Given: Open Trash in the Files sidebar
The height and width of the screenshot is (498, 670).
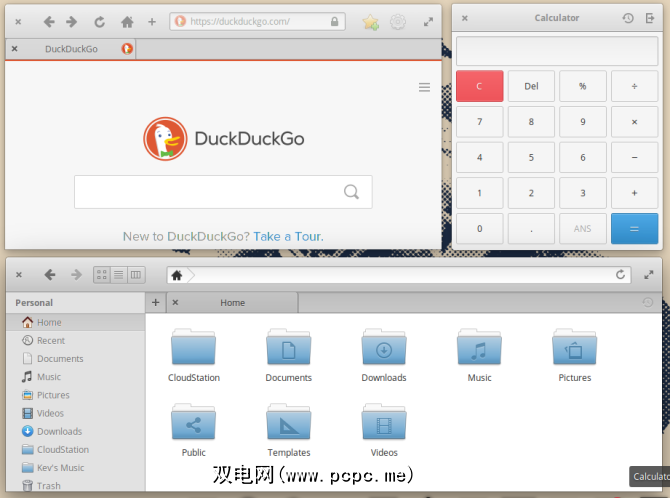Looking at the screenshot, I should tap(76, 486).
